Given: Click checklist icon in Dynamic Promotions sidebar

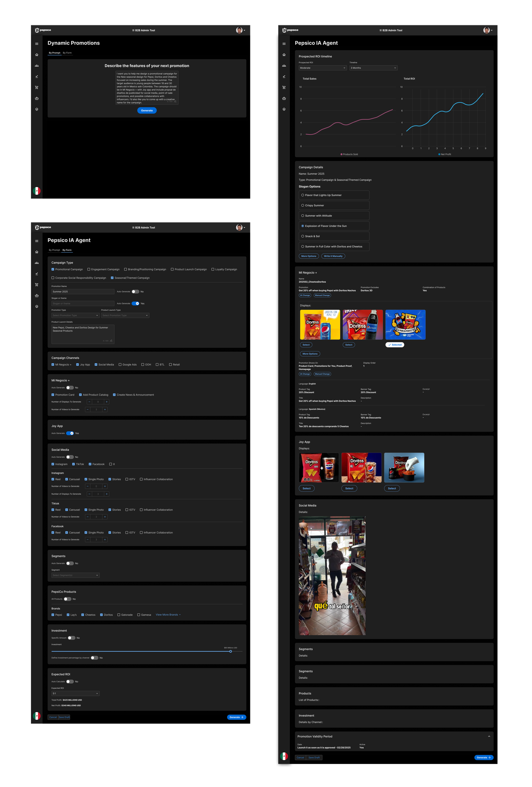Looking at the screenshot, I should click(37, 77).
